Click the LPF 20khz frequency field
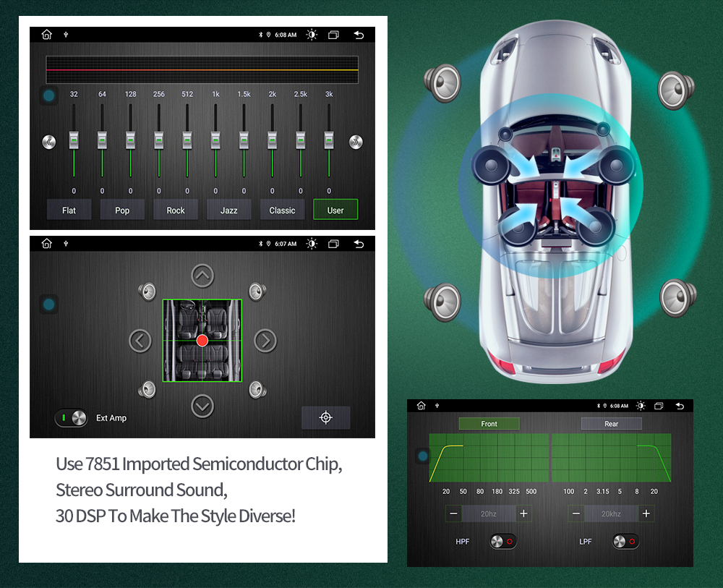723x588 pixels. (612, 514)
